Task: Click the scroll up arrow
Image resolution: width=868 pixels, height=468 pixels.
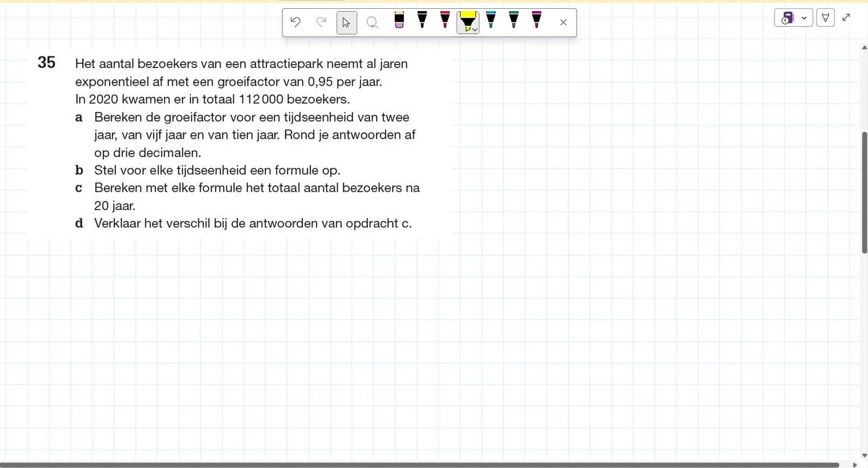Action: point(865,47)
